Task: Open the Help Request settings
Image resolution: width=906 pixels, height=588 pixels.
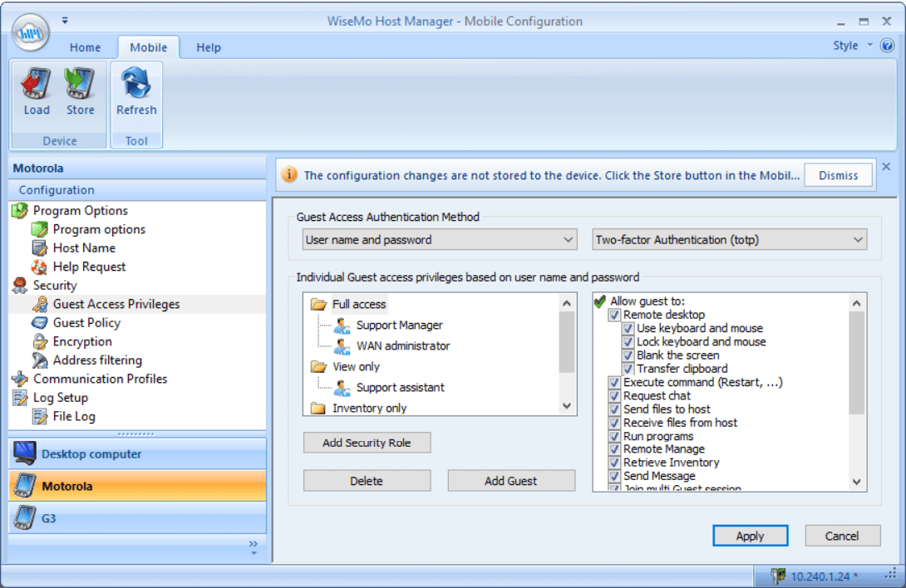Action: pyautogui.click(x=85, y=267)
